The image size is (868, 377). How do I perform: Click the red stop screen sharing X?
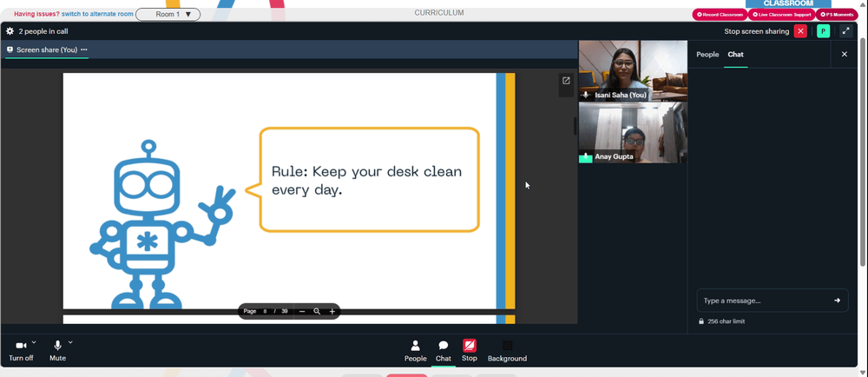point(800,31)
